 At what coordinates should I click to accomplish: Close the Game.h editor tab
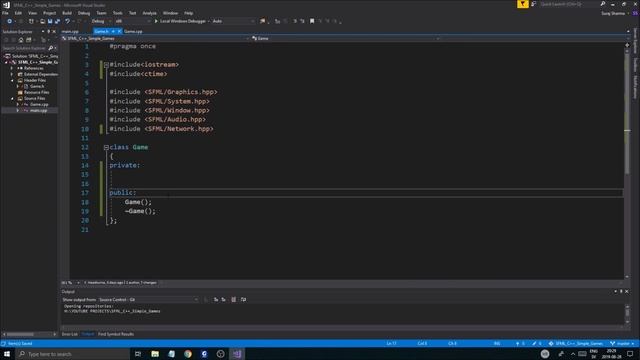click(119, 31)
